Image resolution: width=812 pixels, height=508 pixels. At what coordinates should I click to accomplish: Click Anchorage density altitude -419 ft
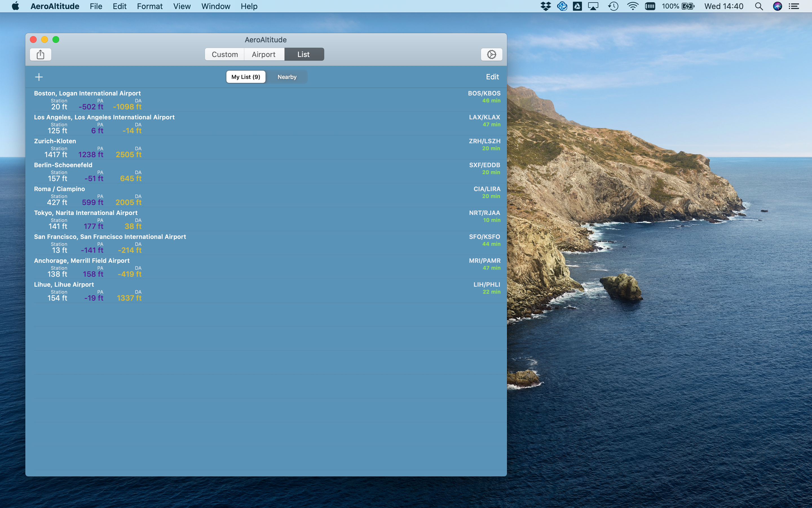coord(129,274)
